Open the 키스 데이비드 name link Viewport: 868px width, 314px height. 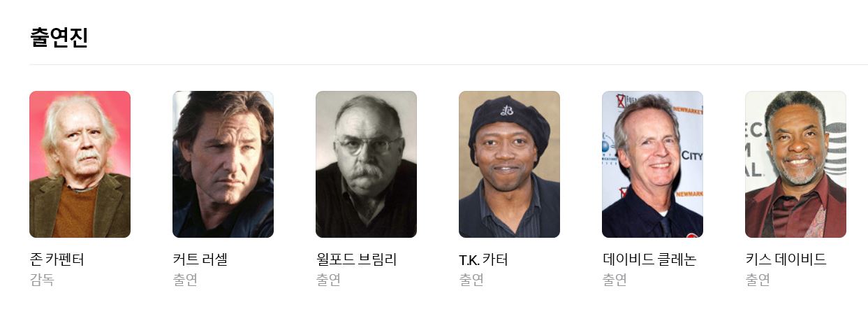786,259
